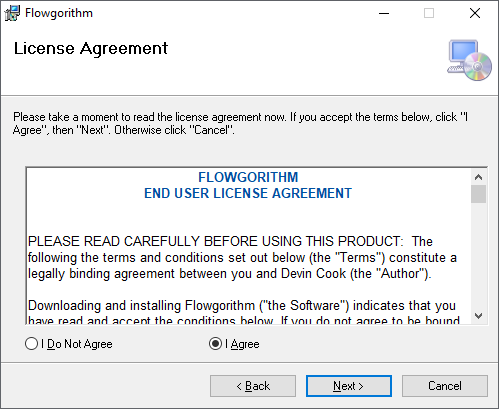Click inside the license agreement text box

(249, 246)
